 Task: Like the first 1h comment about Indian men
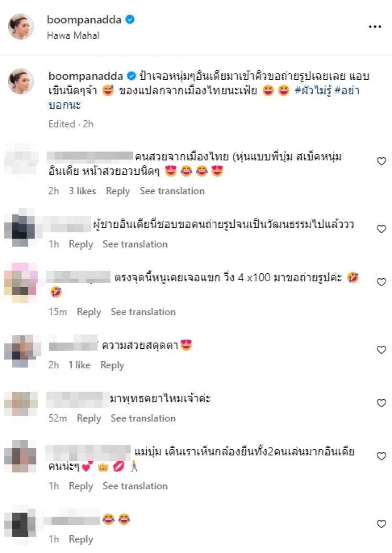tap(381, 229)
